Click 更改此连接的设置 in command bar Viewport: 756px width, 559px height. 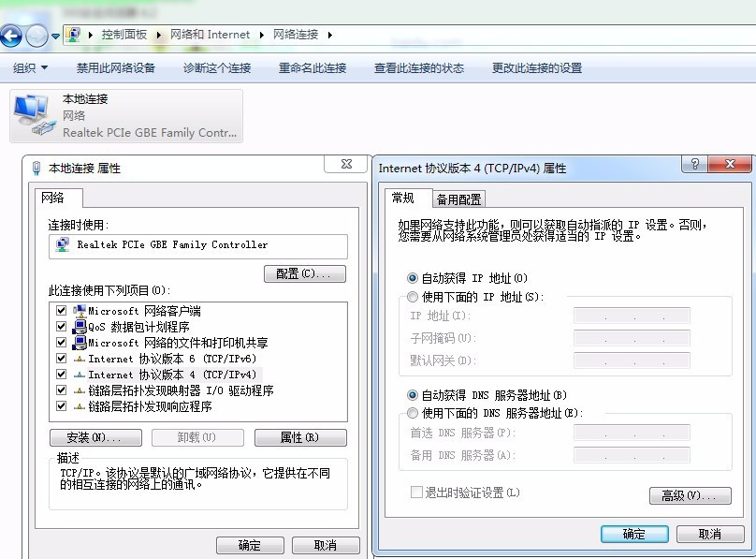(x=537, y=68)
